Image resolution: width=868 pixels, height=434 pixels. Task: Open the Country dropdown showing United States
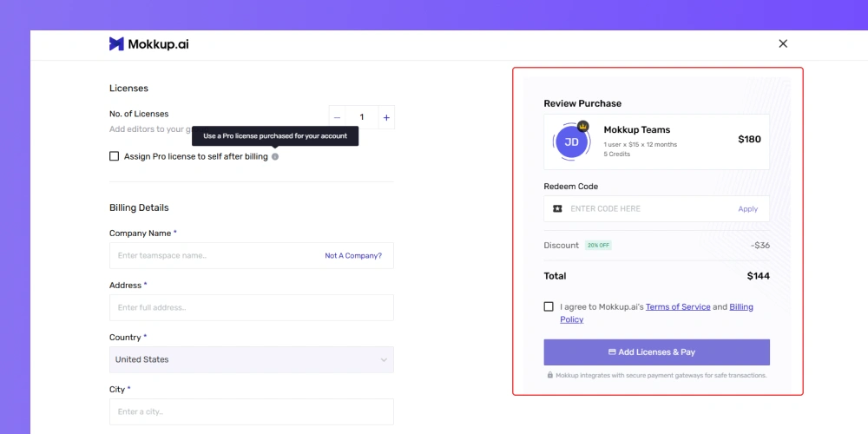pos(252,360)
